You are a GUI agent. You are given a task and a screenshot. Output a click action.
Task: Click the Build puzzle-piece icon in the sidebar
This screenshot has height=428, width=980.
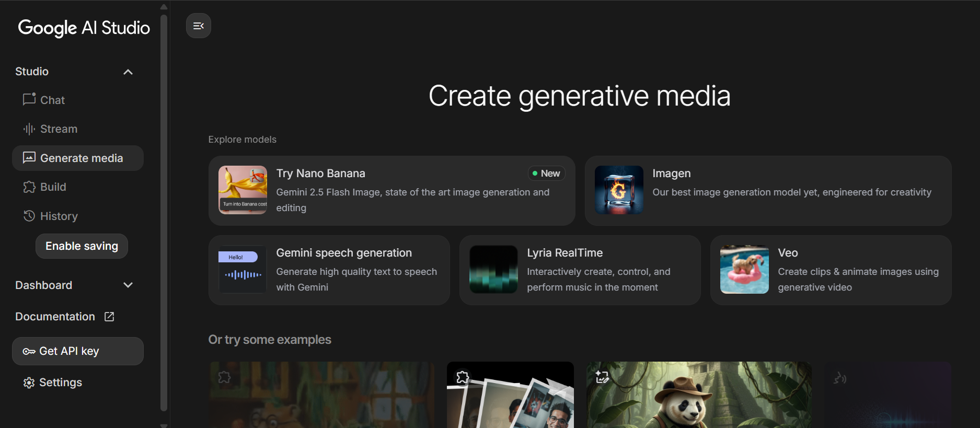click(x=29, y=187)
